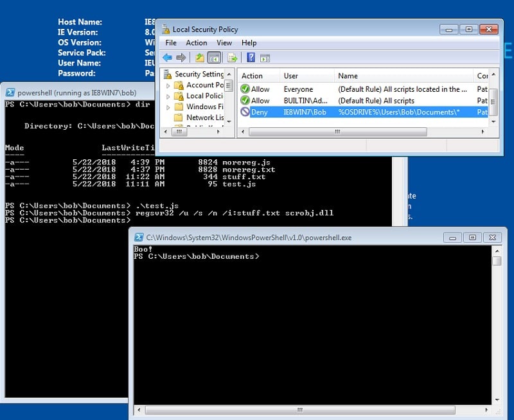Image resolution: width=514 pixels, height=420 pixels.
Task: Click the 'Boo!' output in the powershell.exe window
Action: [x=143, y=249]
